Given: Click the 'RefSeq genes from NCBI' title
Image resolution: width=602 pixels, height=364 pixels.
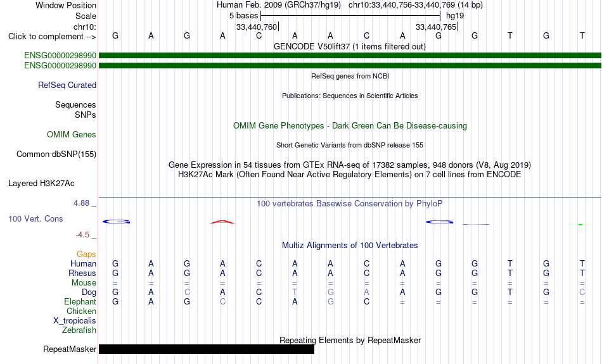Looking at the screenshot, I should 350,76.
